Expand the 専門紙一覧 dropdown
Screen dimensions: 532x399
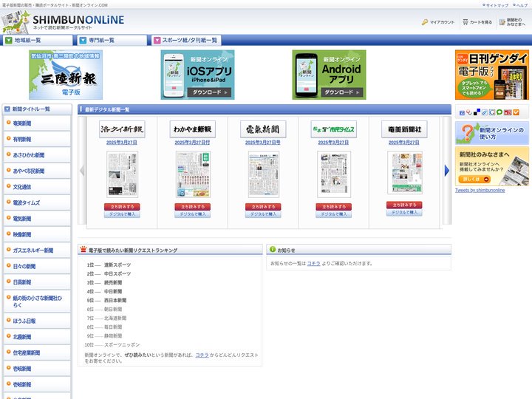pos(112,40)
